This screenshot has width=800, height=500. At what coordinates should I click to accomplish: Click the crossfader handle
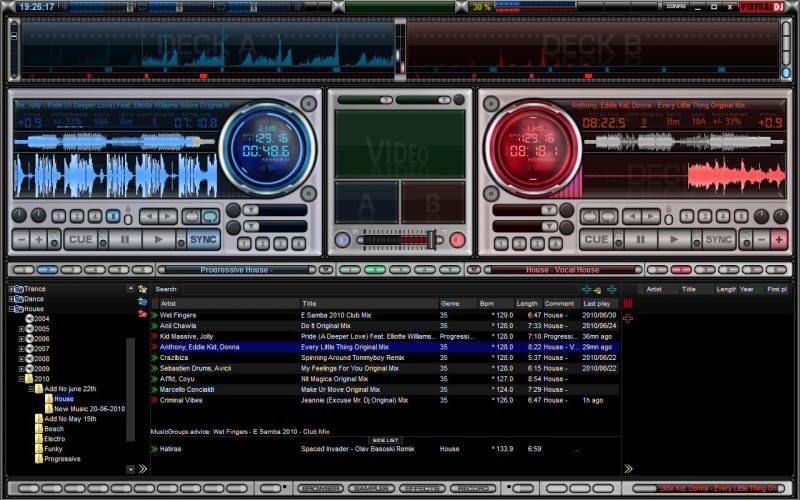[x=432, y=240]
